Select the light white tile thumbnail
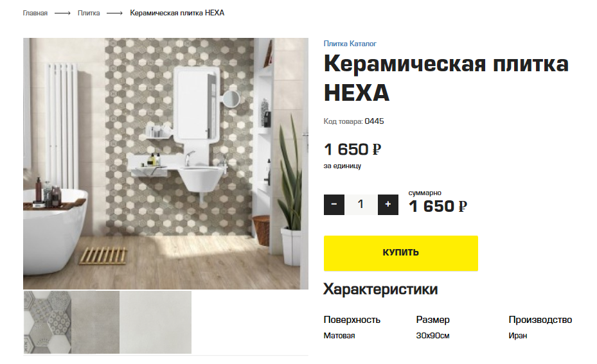 pos(156,322)
